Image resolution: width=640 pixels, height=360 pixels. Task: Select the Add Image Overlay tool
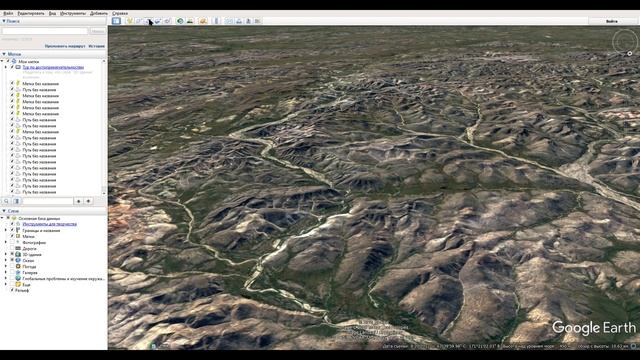tap(158, 21)
